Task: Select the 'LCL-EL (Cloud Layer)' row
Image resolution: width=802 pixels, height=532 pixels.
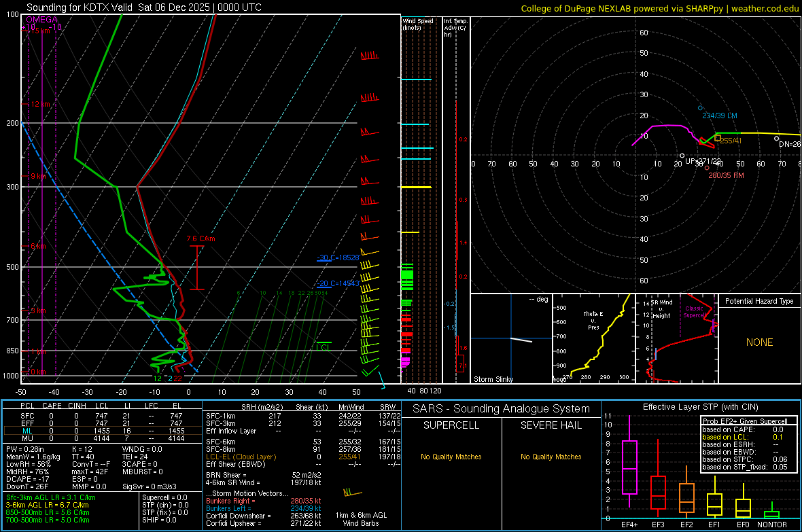Action: (303, 457)
